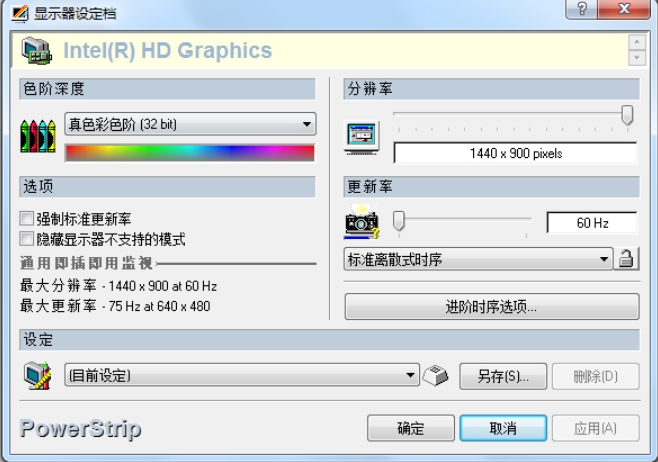Click the padlock icon next to timing dropdown
Image resolution: width=658 pixels, height=462 pixels.
click(627, 258)
